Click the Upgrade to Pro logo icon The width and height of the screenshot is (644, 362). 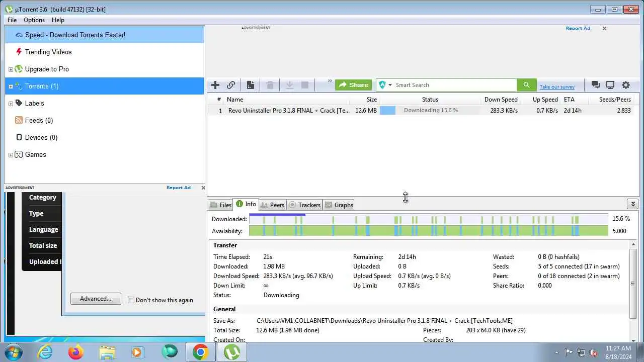pos(19,69)
